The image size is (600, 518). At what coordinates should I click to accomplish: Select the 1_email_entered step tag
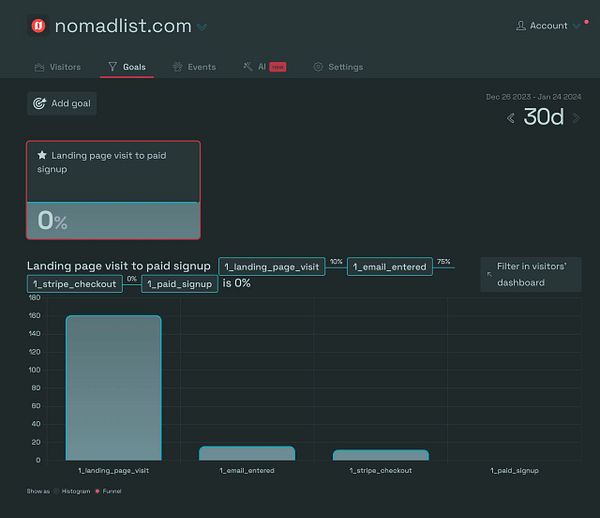pyautogui.click(x=390, y=267)
